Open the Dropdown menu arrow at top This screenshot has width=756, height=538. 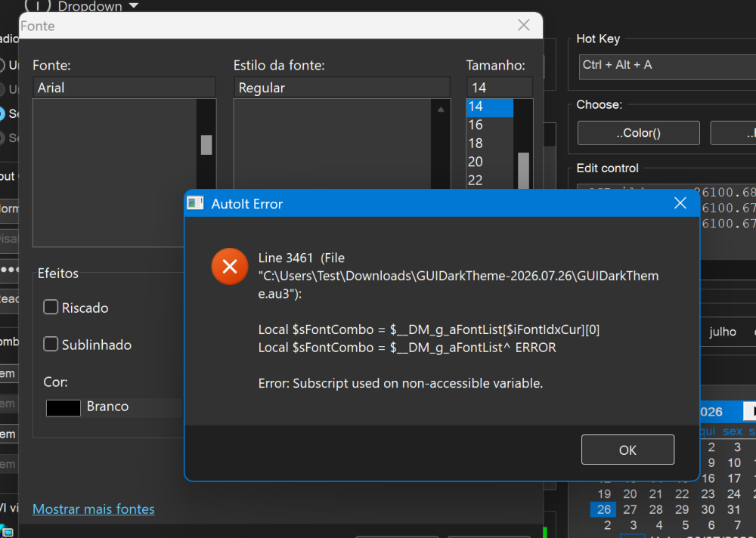pyautogui.click(x=134, y=6)
